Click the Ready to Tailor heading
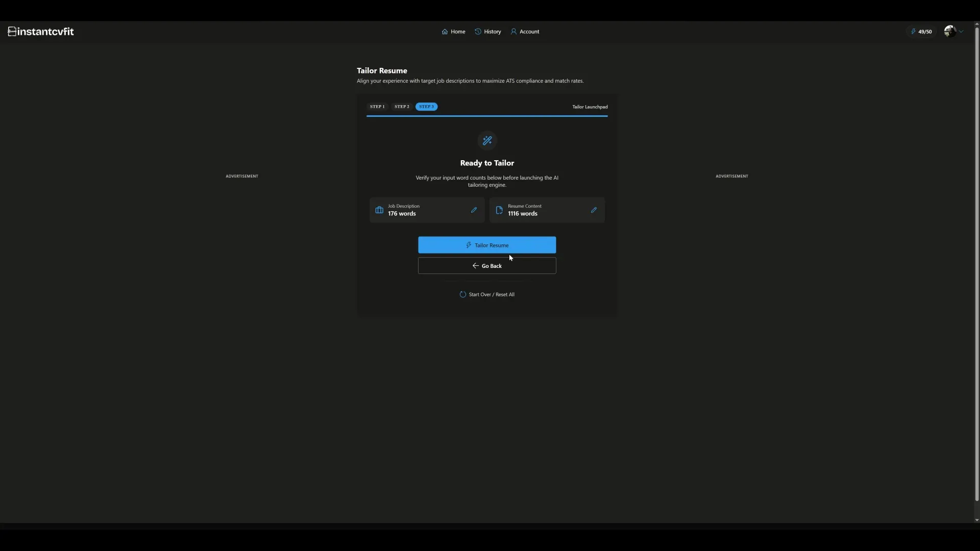This screenshot has height=551, width=980. click(x=487, y=163)
